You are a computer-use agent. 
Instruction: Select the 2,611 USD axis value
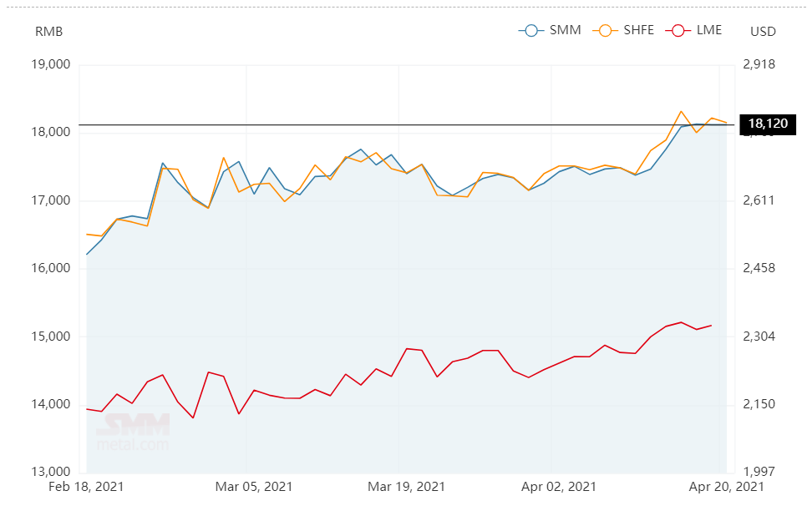click(759, 200)
